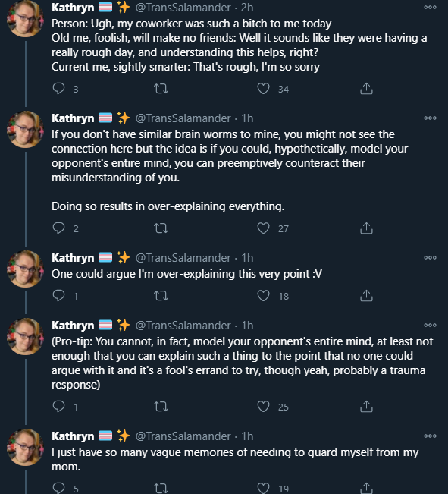Share the 'Pro-tip' tweet
This screenshot has width=448, height=494.
pos(366,407)
